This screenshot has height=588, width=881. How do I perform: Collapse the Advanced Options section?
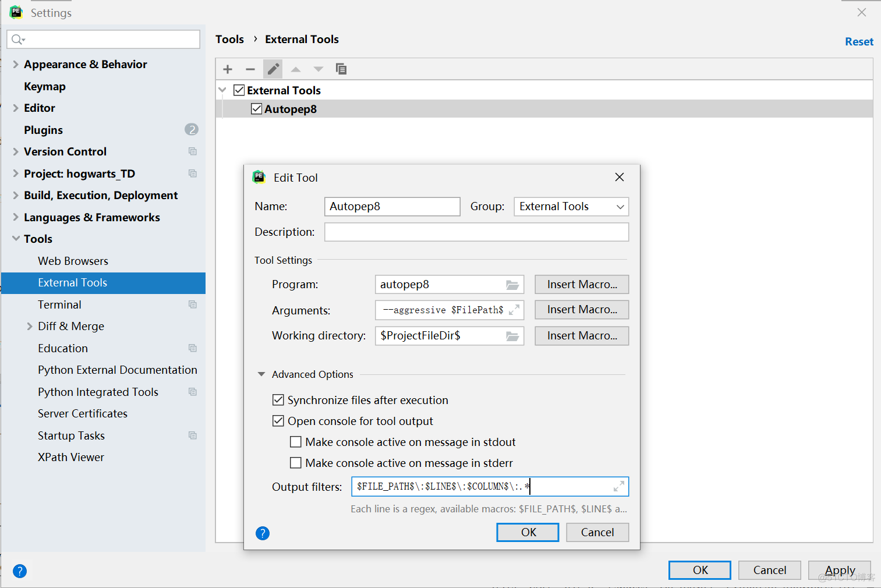261,374
